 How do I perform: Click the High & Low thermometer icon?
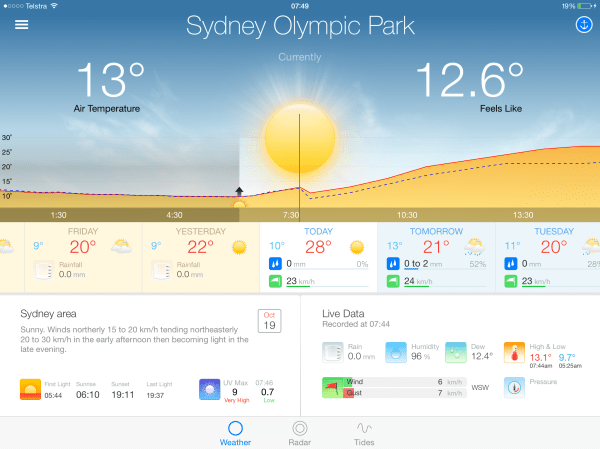point(514,353)
